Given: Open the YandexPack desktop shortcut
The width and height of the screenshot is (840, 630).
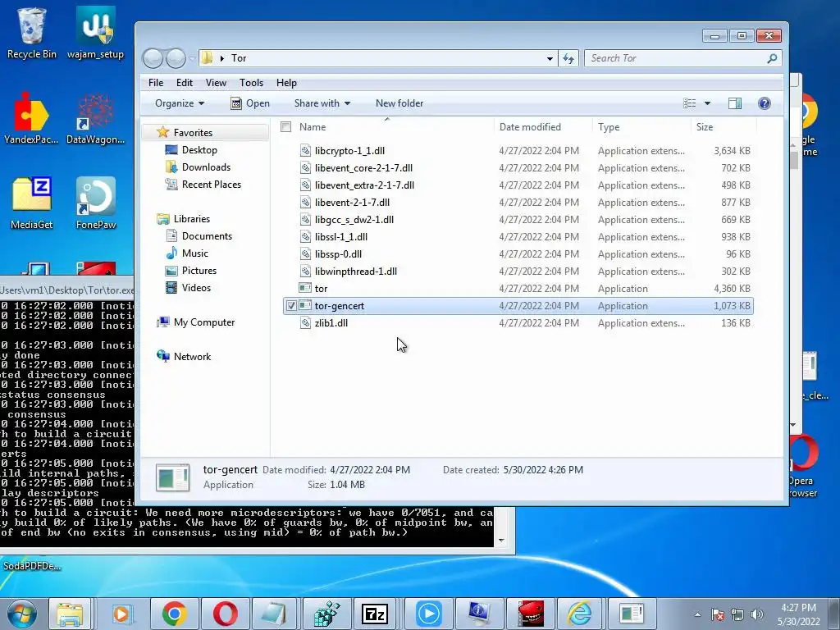Looking at the screenshot, I should tap(31, 118).
